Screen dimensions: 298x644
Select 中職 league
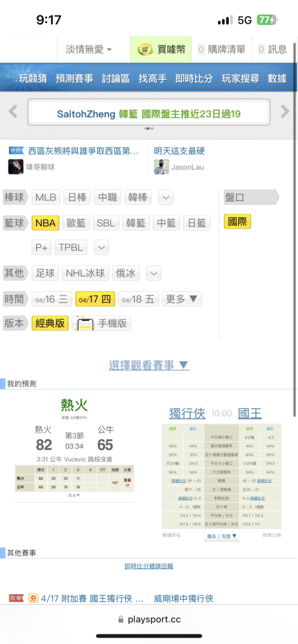108,197
